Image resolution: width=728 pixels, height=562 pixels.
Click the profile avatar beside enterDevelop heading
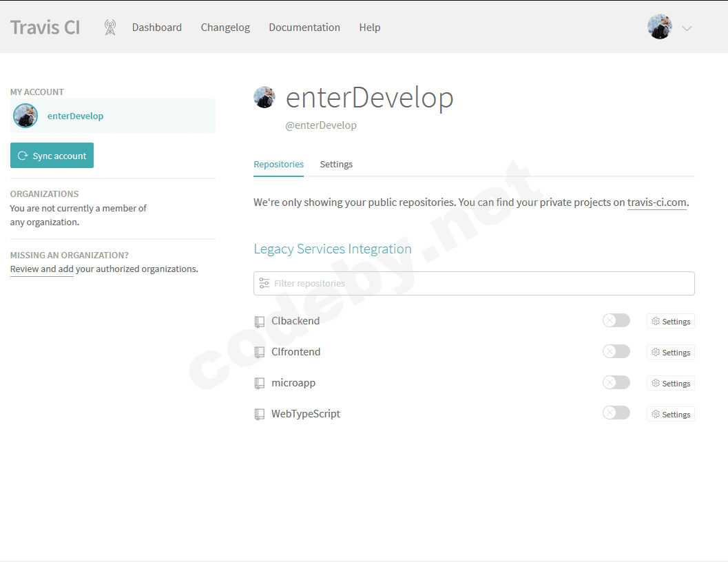[x=264, y=97]
